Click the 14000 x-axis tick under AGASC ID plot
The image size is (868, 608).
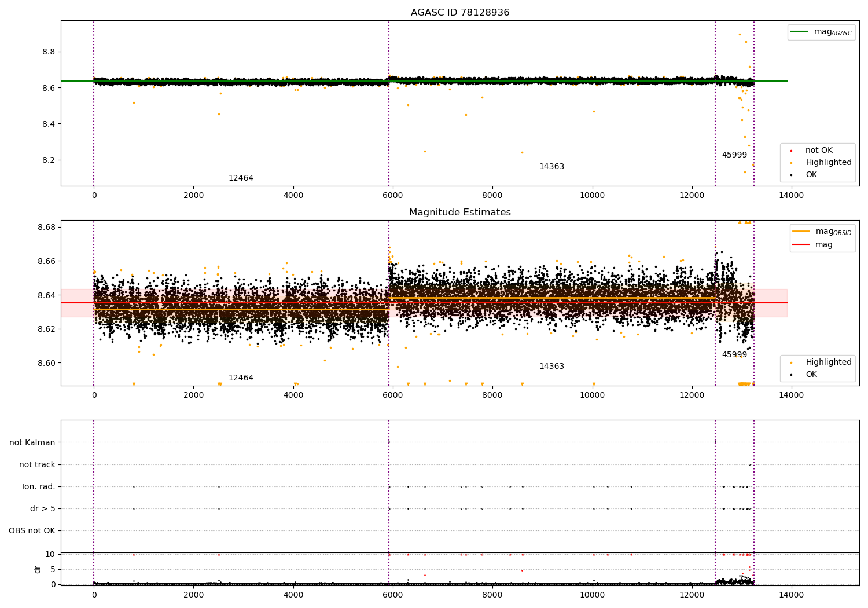(791, 195)
